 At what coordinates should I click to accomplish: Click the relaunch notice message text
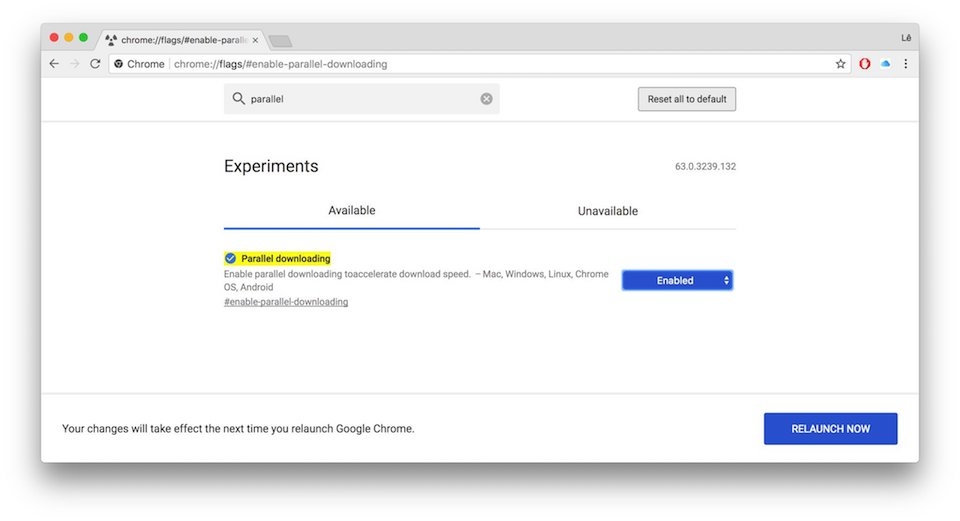tap(238, 429)
